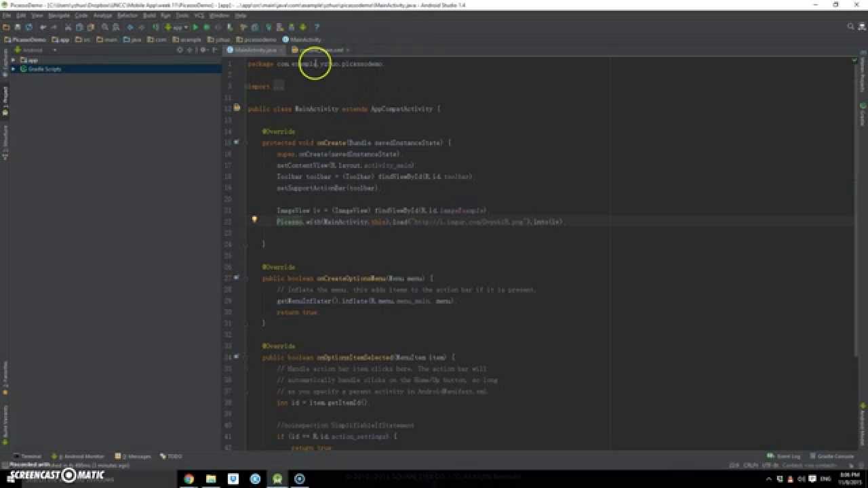Select the Gradle Scripts tree item
868x488 pixels.
[x=44, y=68]
